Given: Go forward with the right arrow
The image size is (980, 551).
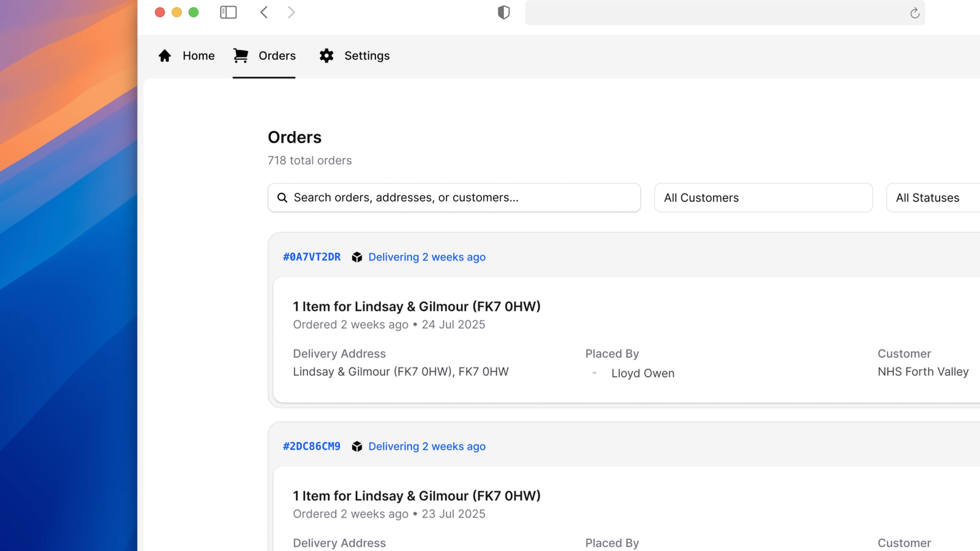Looking at the screenshot, I should click(x=292, y=12).
